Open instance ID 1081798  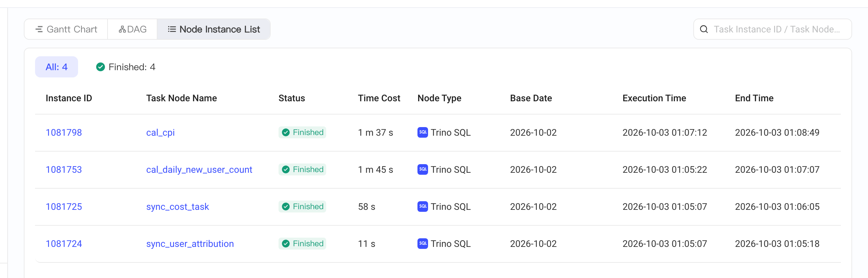(64, 132)
